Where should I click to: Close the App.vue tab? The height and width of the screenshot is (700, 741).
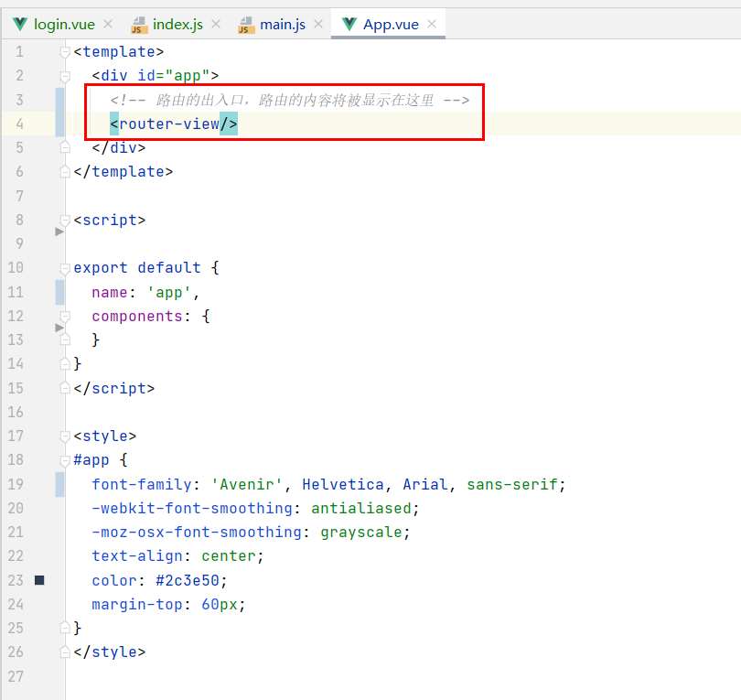click(432, 24)
